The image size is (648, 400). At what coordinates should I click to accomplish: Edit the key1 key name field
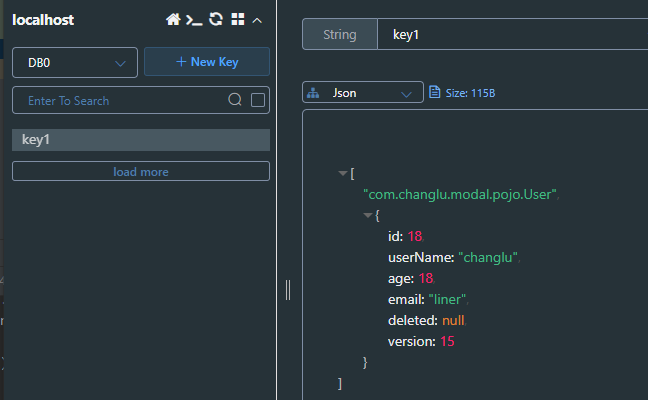point(512,34)
